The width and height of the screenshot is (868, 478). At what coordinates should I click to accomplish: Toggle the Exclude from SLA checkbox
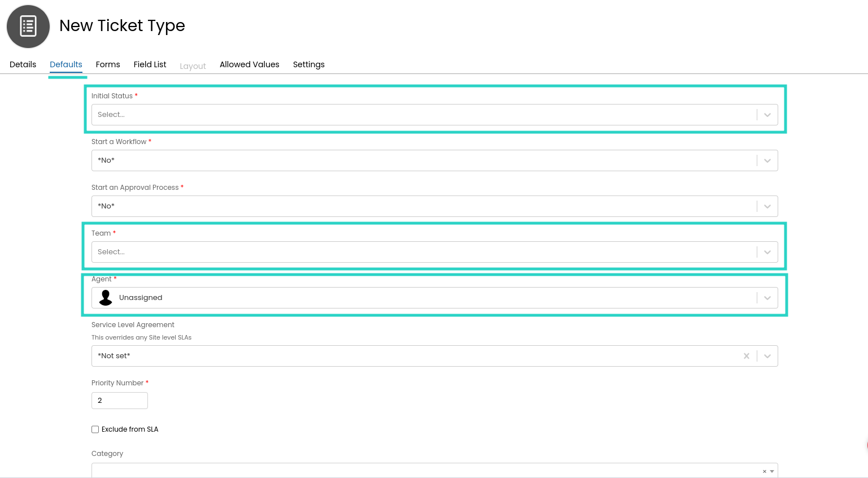[x=95, y=429]
